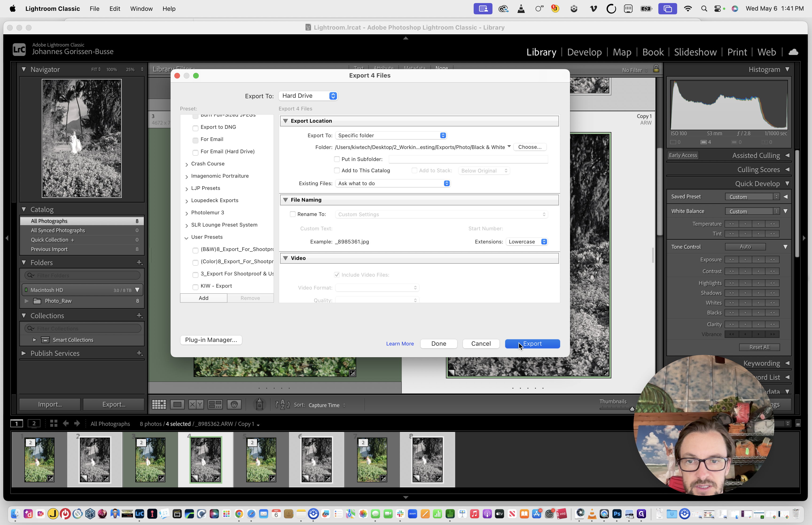Open Survey view icon in toolbar
This screenshot has height=525, width=812.
tap(215, 405)
